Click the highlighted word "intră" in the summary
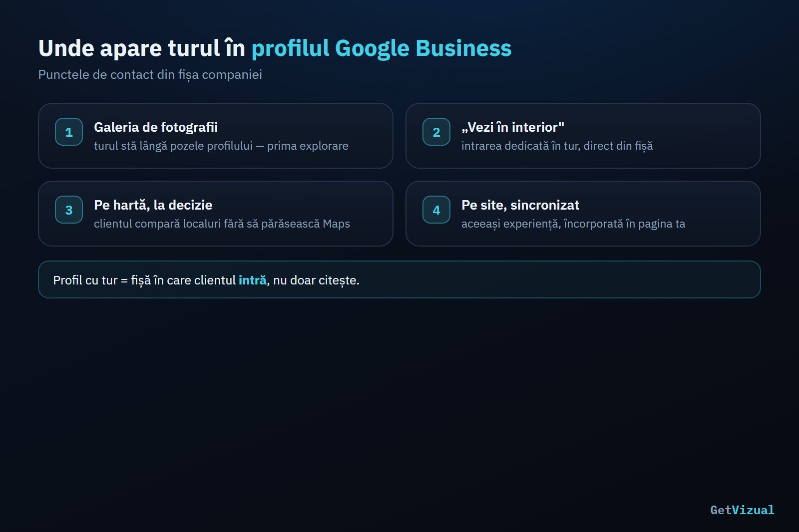799x532 pixels. [252, 280]
